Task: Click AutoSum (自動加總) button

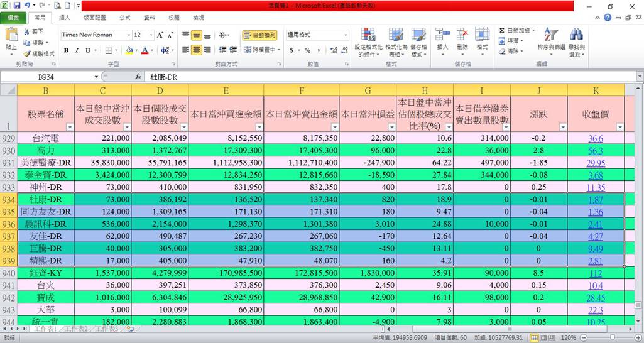Action: [518, 30]
